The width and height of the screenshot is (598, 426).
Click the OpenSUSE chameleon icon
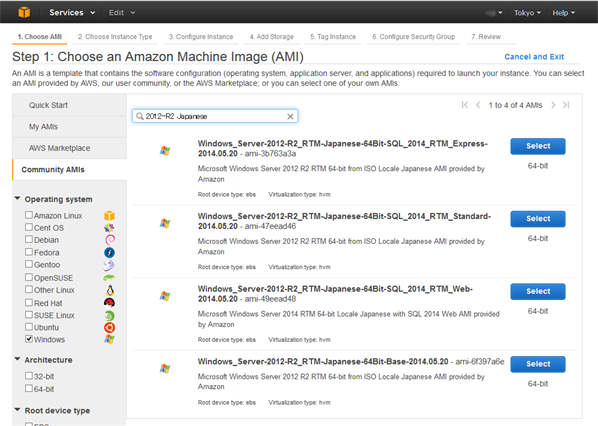click(x=109, y=278)
